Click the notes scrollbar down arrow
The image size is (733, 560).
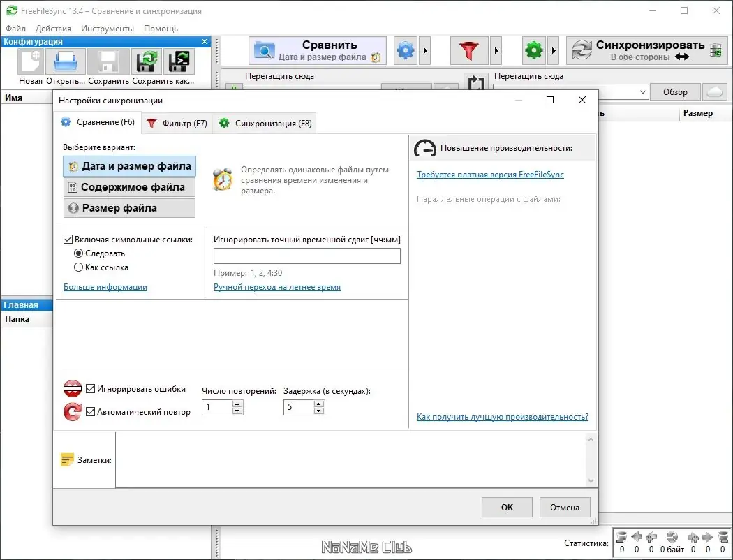(591, 480)
